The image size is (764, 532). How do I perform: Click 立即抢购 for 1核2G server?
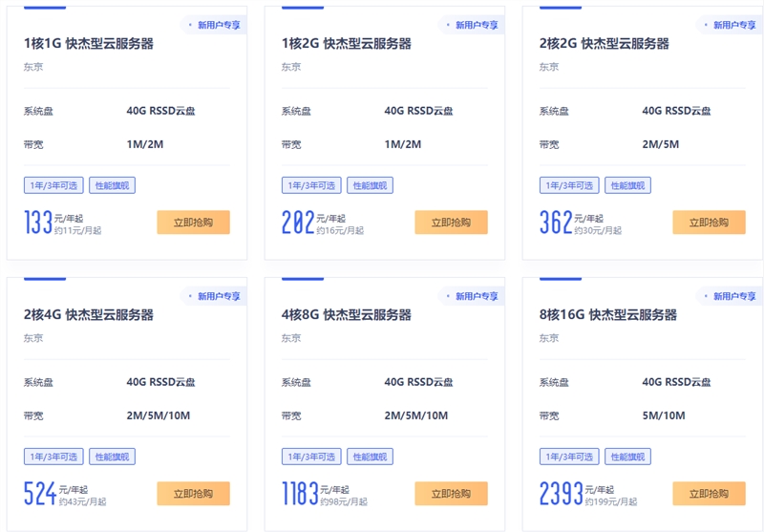(451, 223)
